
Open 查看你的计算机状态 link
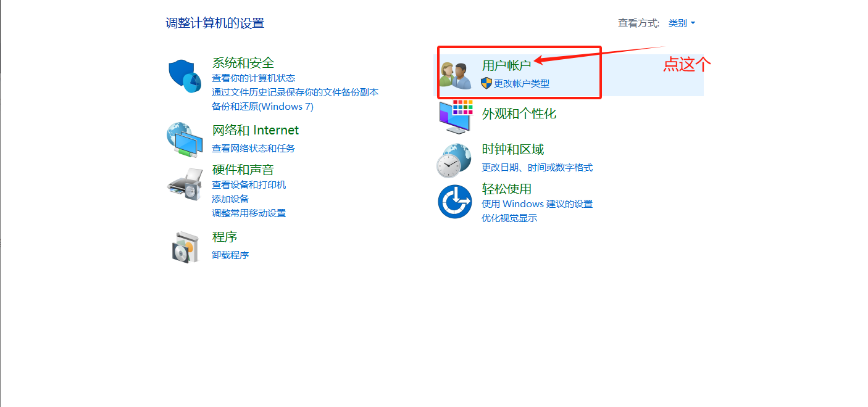(x=254, y=78)
